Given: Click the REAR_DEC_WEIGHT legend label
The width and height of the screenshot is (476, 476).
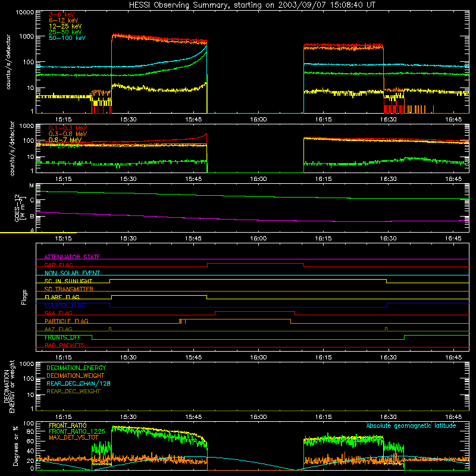Looking at the screenshot, I should 73,392.
